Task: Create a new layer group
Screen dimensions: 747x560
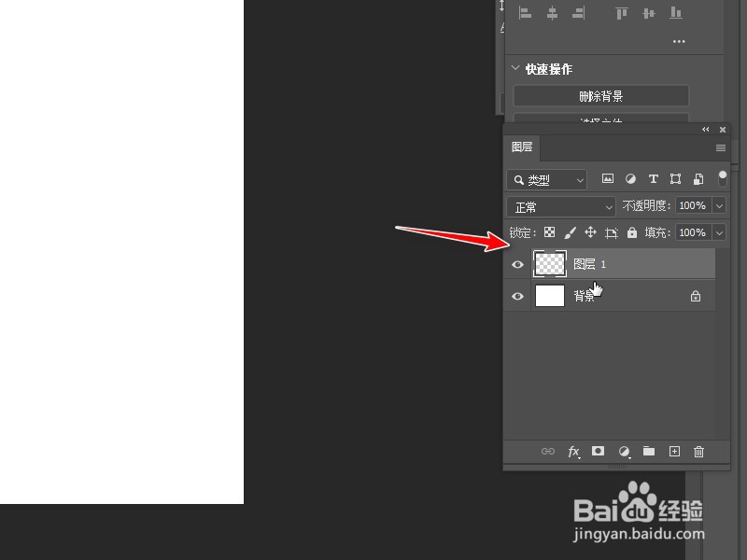Action: [x=649, y=452]
